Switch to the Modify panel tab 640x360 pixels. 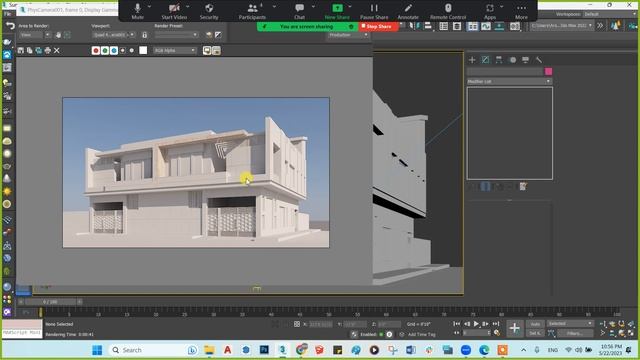[x=485, y=60]
